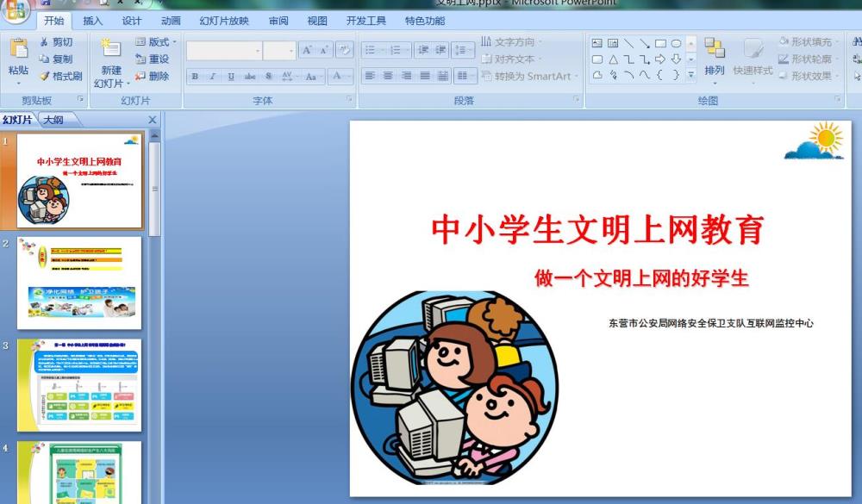This screenshot has height=504, width=862.
Task: Switch to the View (视图) tab
Action: click(317, 21)
